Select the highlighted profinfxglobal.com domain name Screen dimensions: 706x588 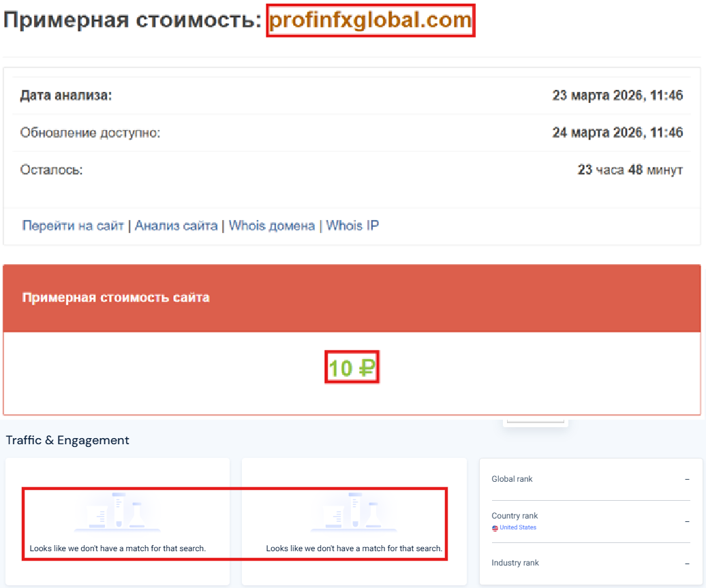(370, 20)
